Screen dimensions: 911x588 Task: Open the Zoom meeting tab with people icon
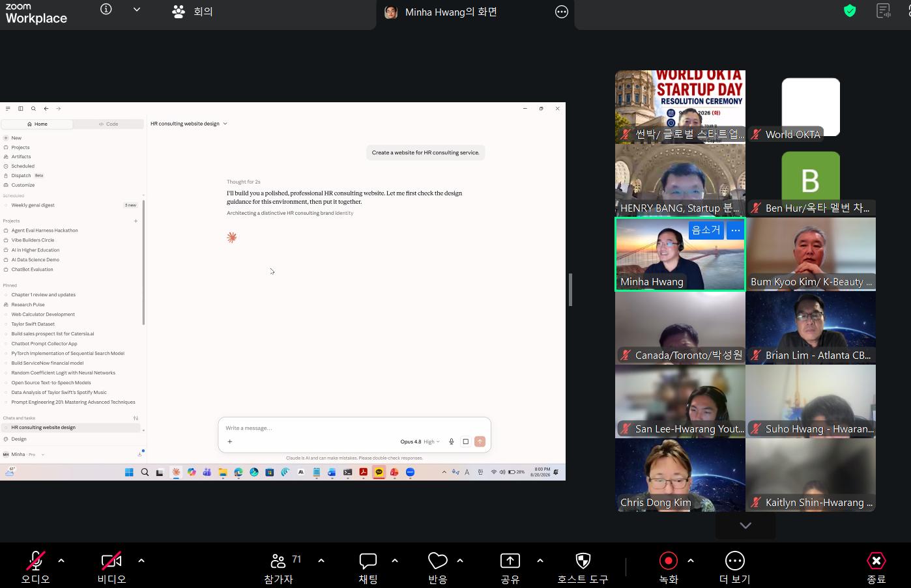pos(192,11)
